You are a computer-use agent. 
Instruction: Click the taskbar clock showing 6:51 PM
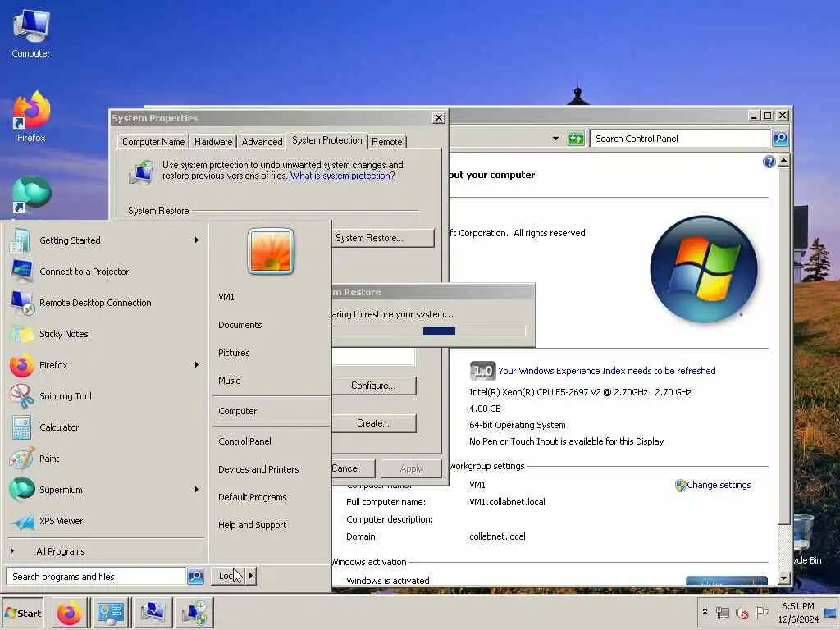(797, 612)
